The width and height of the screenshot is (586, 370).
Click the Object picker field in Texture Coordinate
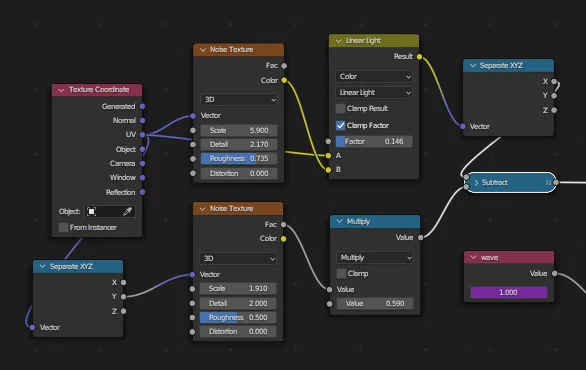pos(110,212)
